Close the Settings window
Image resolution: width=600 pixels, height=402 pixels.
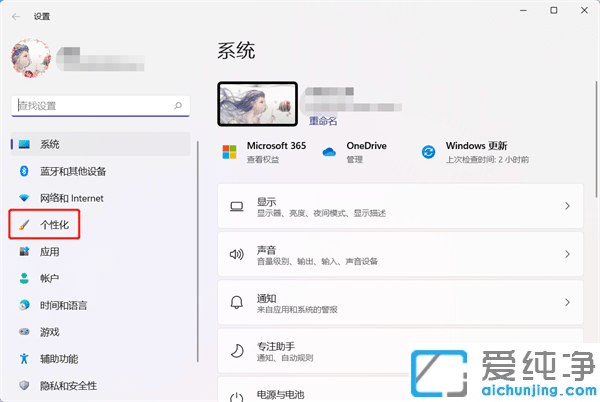pos(584,10)
